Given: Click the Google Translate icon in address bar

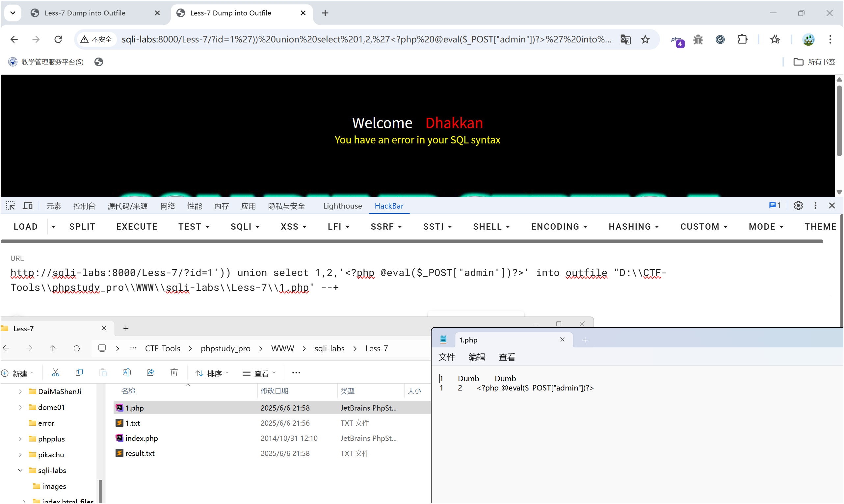Looking at the screenshot, I should (625, 39).
